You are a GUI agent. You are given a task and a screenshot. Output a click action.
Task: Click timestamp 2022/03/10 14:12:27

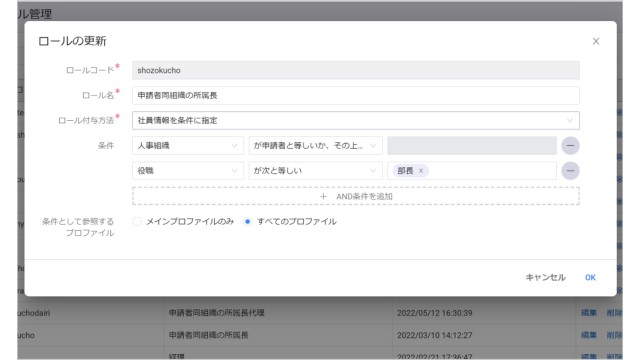(435, 335)
